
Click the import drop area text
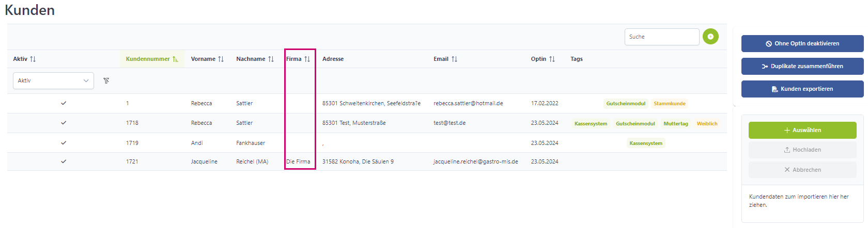pos(799,201)
